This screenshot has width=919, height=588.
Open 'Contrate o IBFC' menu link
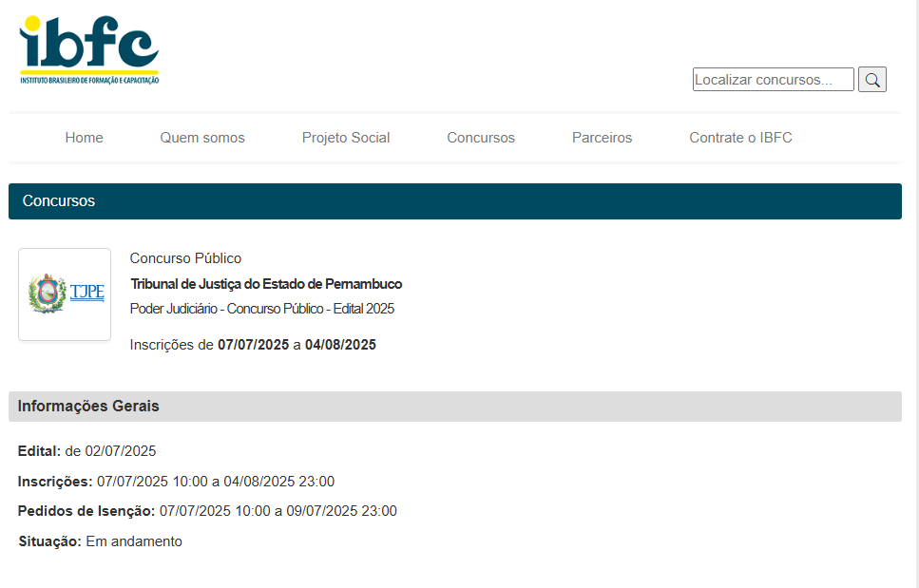[740, 138]
